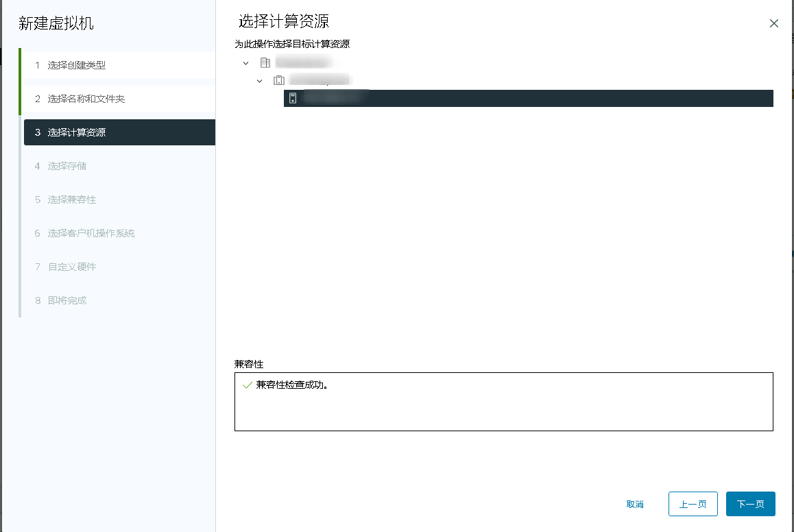Select the highlighted host row
The image size is (794, 532).
pyautogui.click(x=528, y=98)
